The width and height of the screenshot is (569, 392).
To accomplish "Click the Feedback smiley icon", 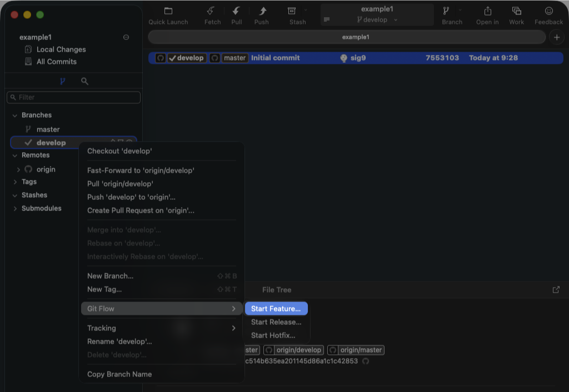I will [x=548, y=11].
